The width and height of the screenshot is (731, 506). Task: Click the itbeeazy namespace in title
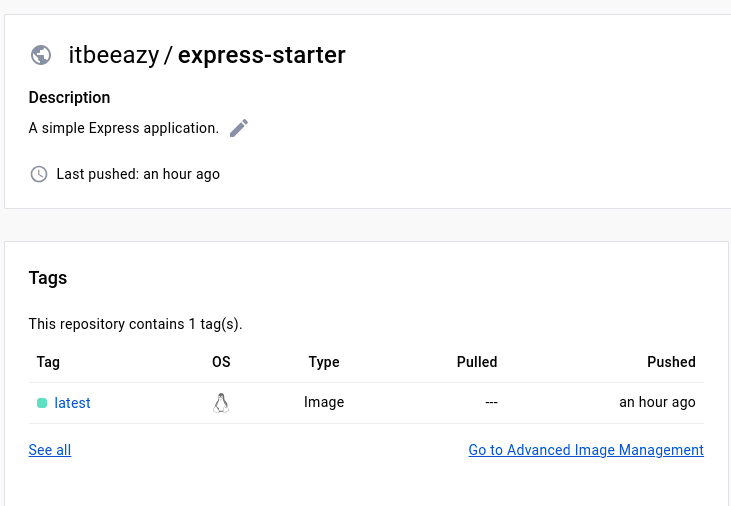pos(114,55)
